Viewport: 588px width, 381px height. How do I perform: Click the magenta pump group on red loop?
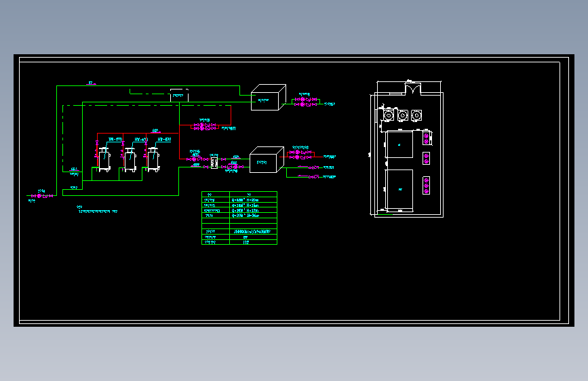click(x=205, y=126)
